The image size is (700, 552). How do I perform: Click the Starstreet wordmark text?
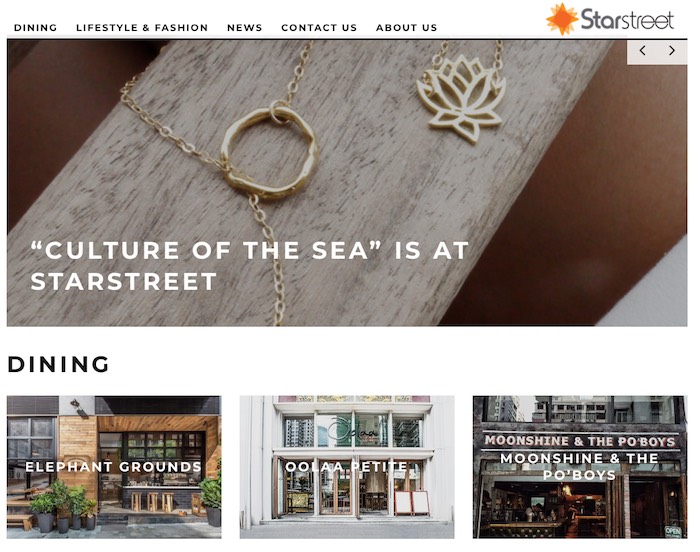(x=627, y=20)
